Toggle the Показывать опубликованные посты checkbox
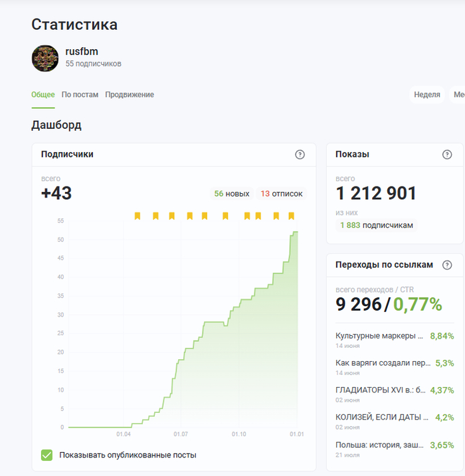Screen dimensions: 465x476 (x=46, y=455)
